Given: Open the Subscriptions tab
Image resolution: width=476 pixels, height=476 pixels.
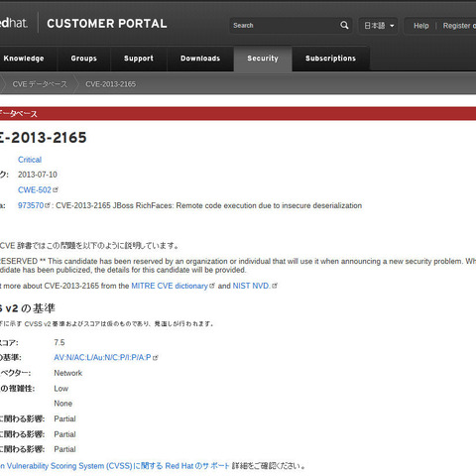Looking at the screenshot, I should pos(330,59).
